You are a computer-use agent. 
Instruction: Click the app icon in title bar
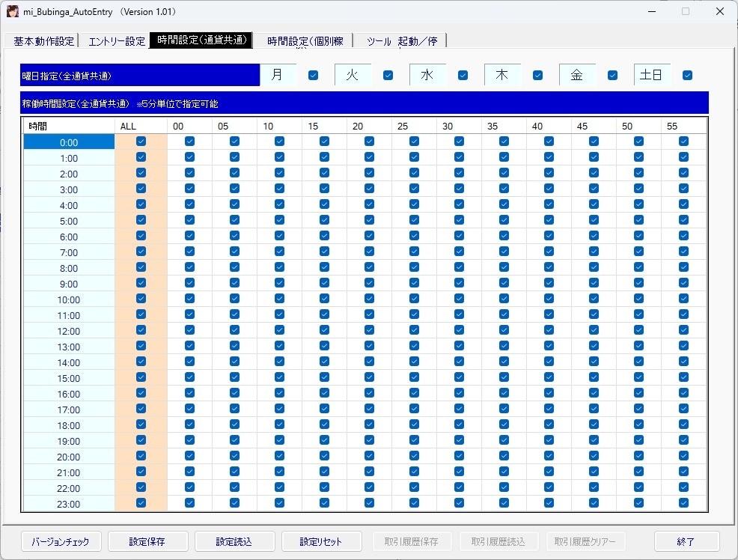point(13,11)
